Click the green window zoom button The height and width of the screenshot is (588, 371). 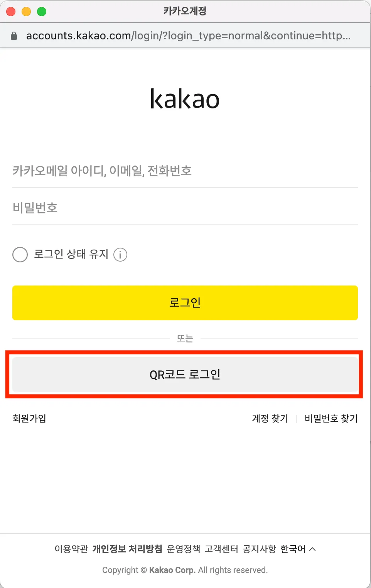point(42,12)
